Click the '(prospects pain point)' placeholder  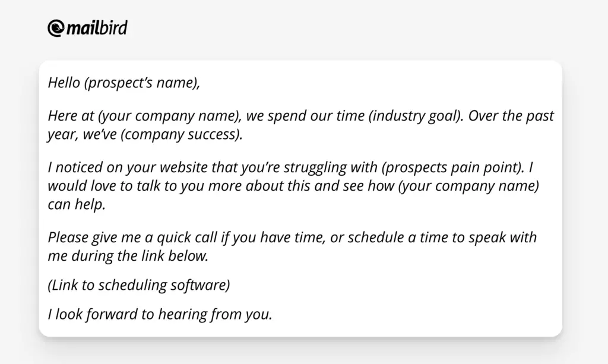[453, 167]
